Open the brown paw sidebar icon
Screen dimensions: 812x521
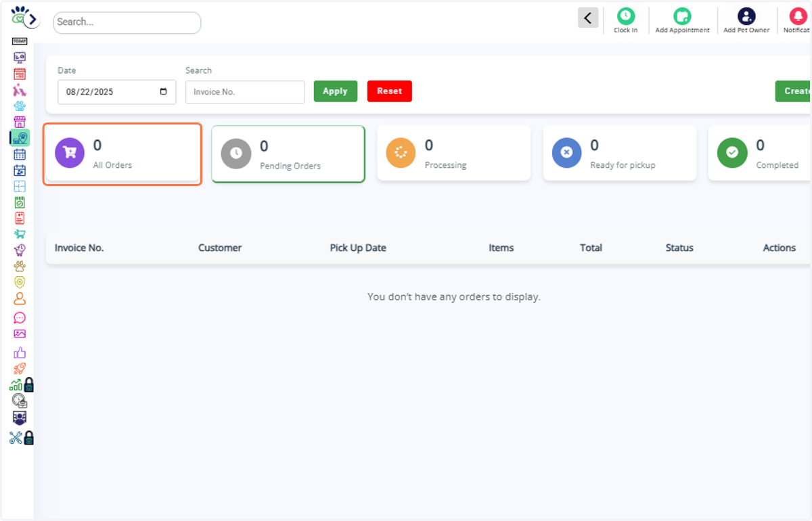point(20,266)
